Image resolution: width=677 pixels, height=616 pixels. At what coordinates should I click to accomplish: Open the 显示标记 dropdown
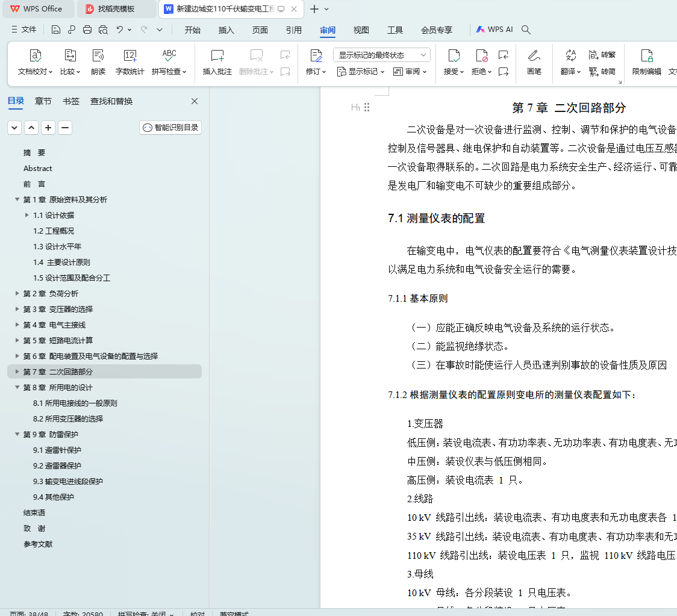click(x=361, y=72)
